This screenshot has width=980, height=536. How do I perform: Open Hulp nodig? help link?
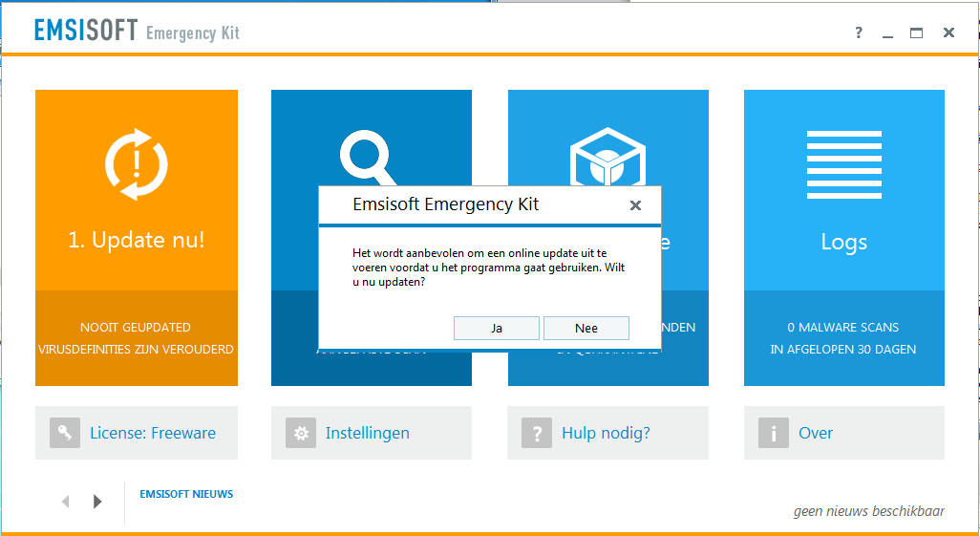607,433
